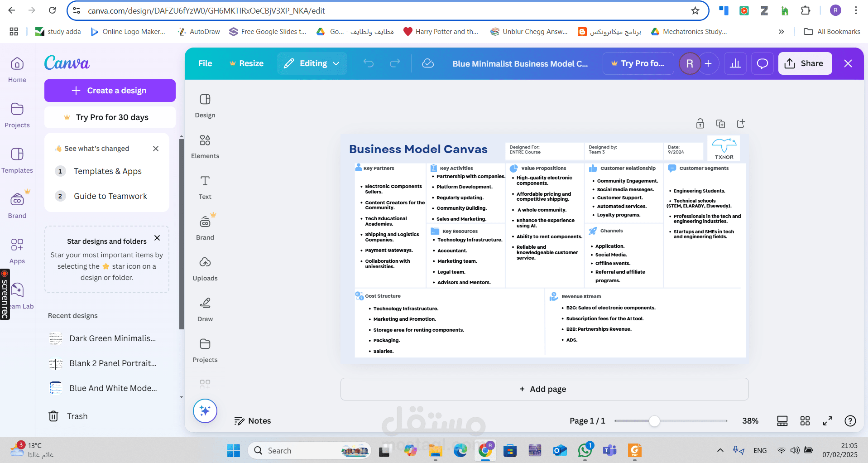Open All Bookmarks folder
This screenshot has width=868, height=463.
(832, 32)
